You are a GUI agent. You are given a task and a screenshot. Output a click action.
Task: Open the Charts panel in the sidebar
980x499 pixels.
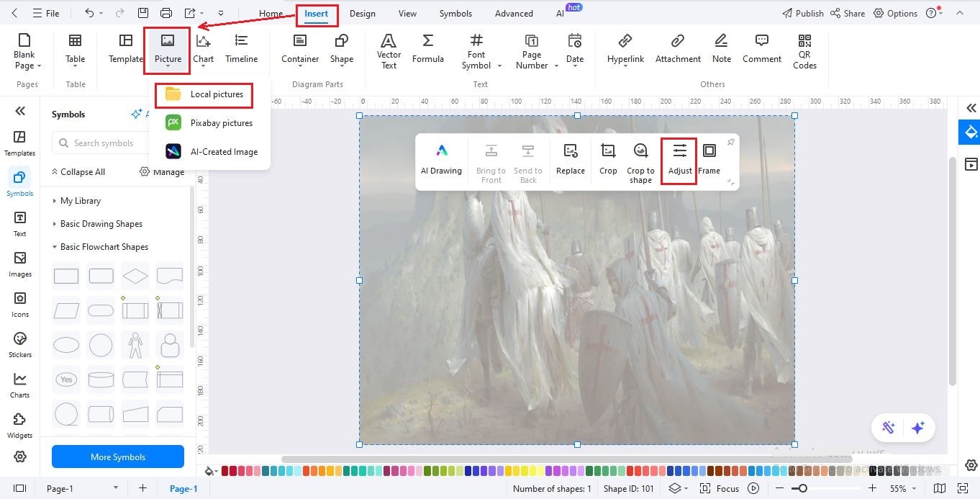tap(19, 385)
